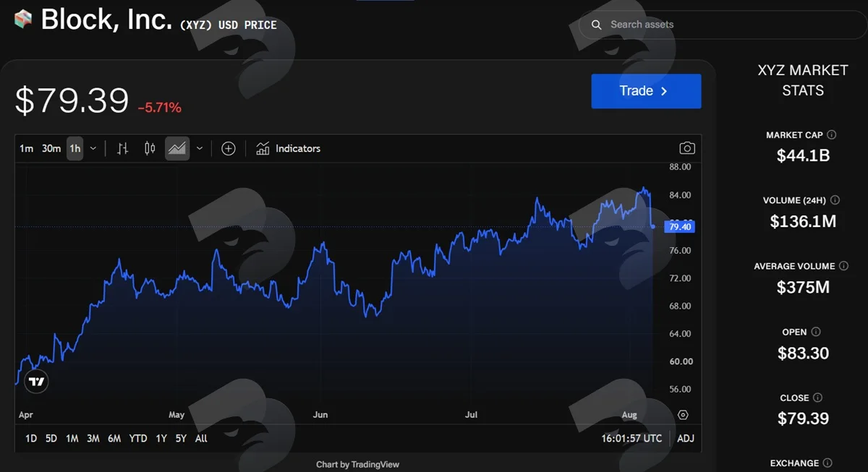Viewport: 868px width, 472px height.
Task: Show info for Market Cap stat
Action: [832, 135]
